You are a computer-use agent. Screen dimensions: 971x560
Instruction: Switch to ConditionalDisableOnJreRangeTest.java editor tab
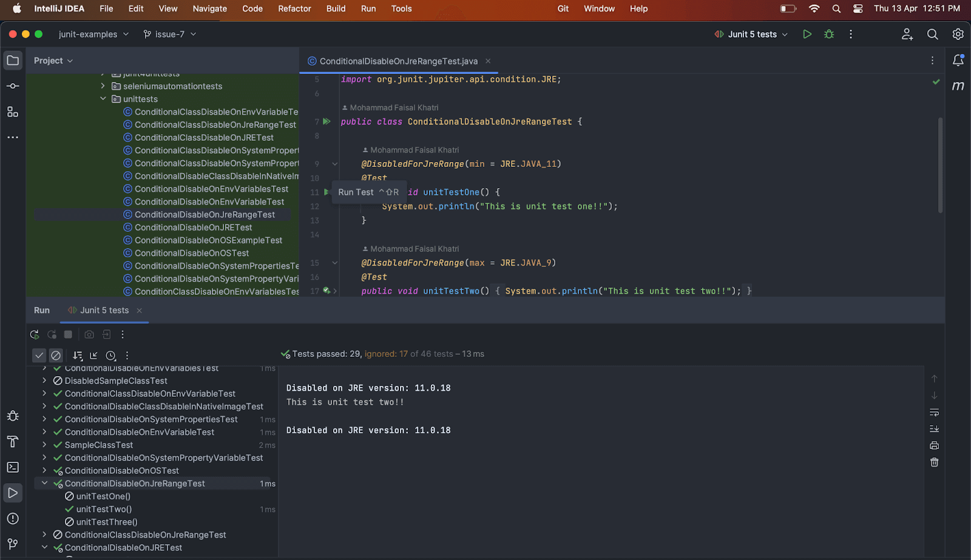[x=398, y=61]
